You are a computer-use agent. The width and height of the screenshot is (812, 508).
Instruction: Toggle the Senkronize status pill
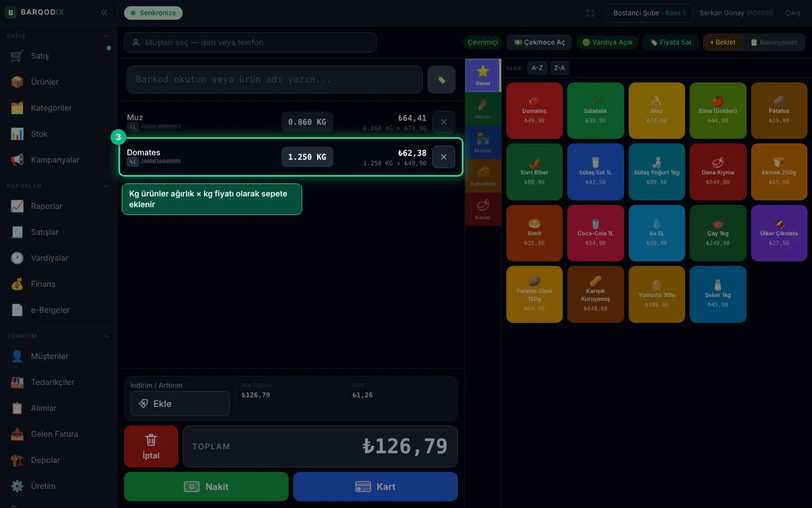[153, 13]
